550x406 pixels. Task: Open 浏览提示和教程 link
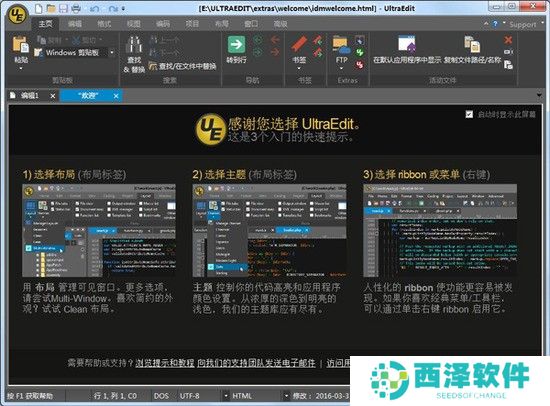pos(165,363)
